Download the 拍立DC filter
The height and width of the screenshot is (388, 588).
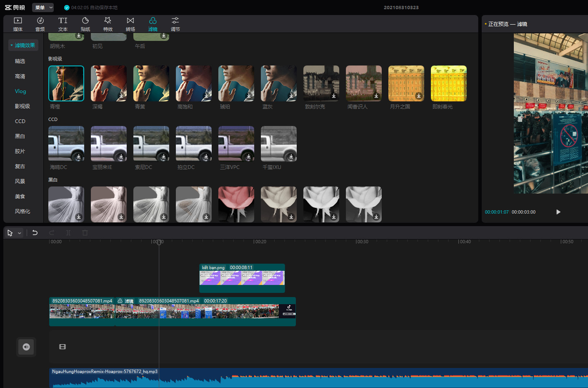tap(206, 156)
